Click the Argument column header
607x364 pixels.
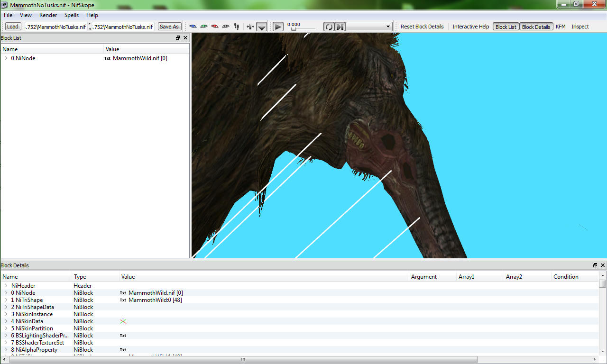432,277
